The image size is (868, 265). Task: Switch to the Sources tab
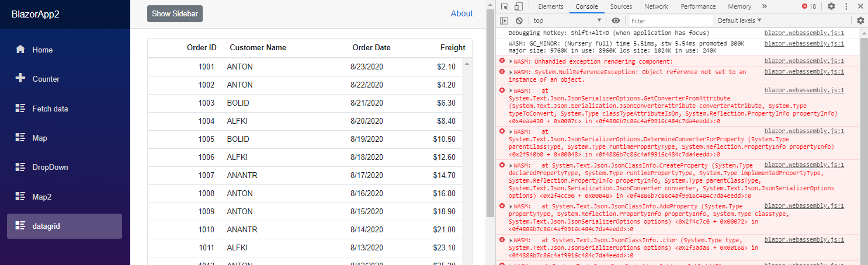click(621, 6)
